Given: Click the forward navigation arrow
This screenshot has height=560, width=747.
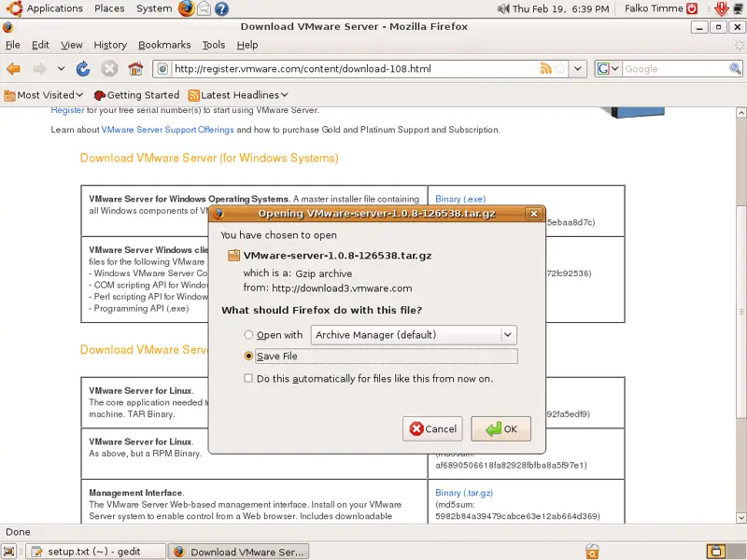Looking at the screenshot, I should pyautogui.click(x=40, y=69).
